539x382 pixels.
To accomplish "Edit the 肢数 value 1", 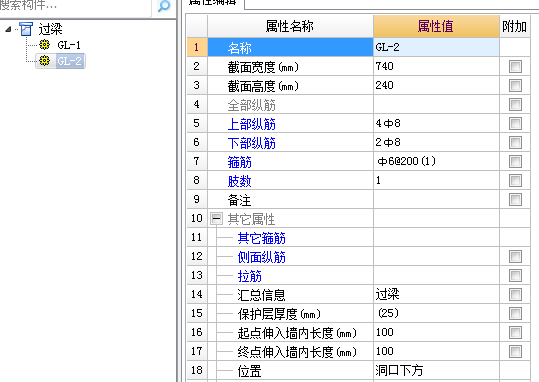I will (x=436, y=180).
